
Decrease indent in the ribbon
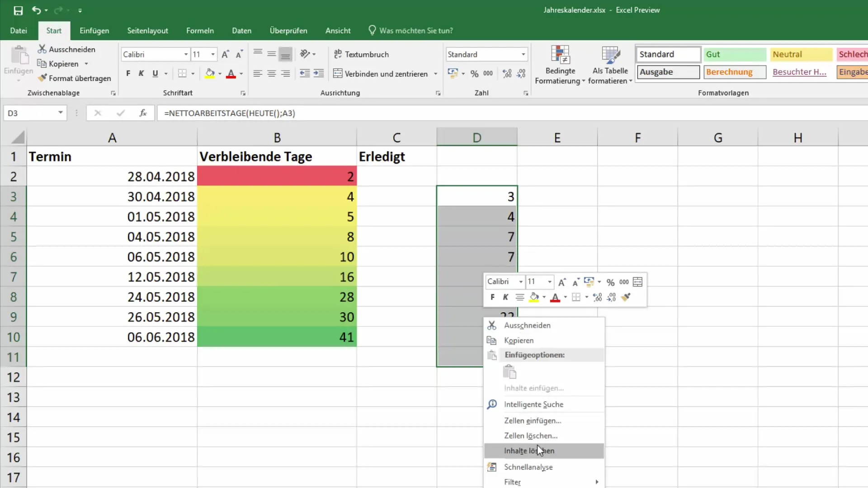pos(305,73)
